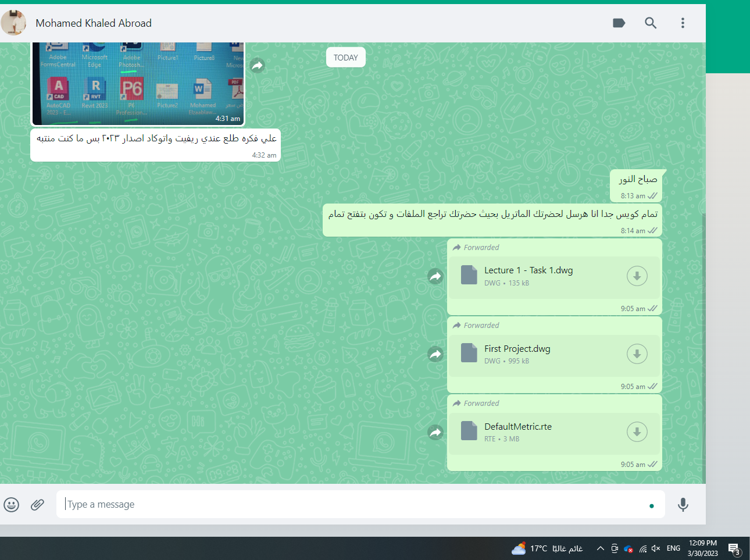Image resolution: width=750 pixels, height=560 pixels.
Task: Forward the desktop screenshot image message
Action: (258, 66)
